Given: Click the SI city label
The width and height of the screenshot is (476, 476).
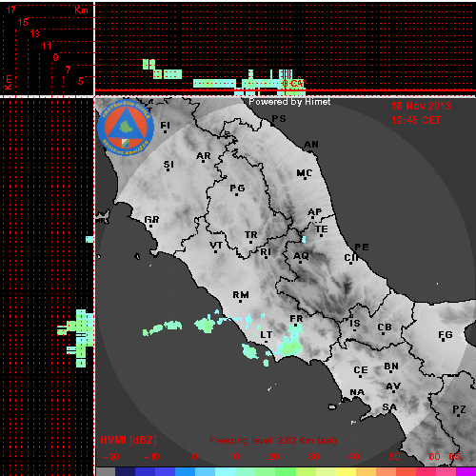Looking at the screenshot, I should (x=169, y=165).
